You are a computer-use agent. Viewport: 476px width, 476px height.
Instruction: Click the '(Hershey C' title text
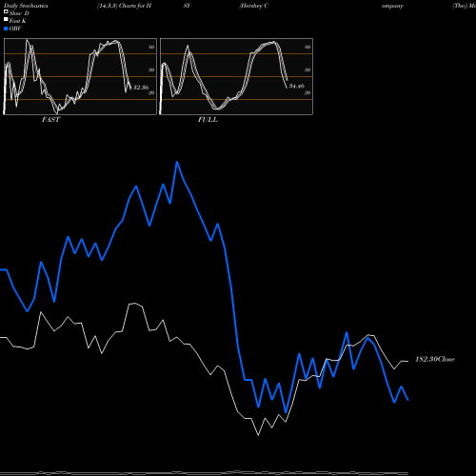[254, 6]
